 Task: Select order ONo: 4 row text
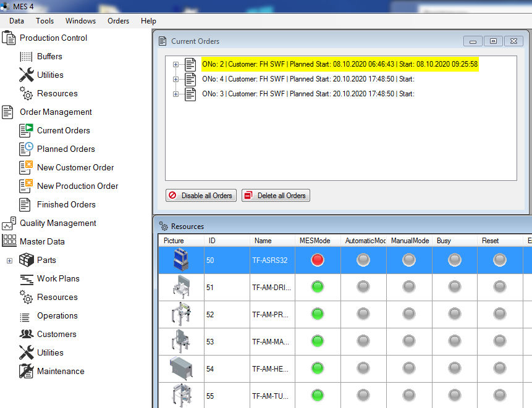(308, 79)
